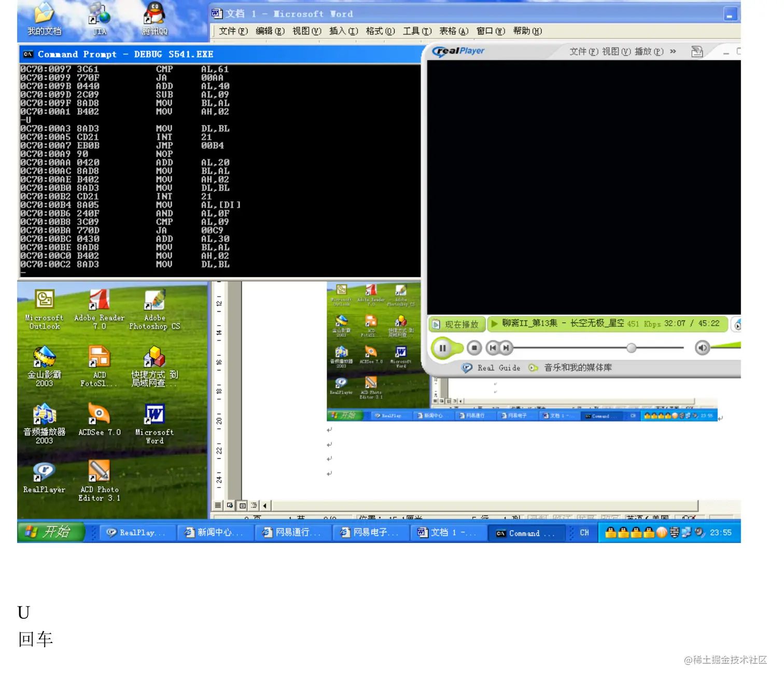
Task: Open the ACD FotoSlate desktop shortcut
Action: point(99,367)
